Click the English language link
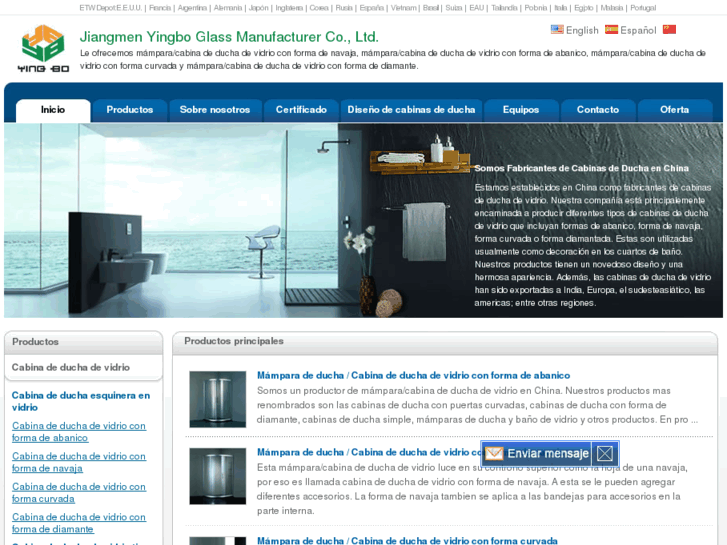This screenshot has width=727, height=545. [x=582, y=30]
